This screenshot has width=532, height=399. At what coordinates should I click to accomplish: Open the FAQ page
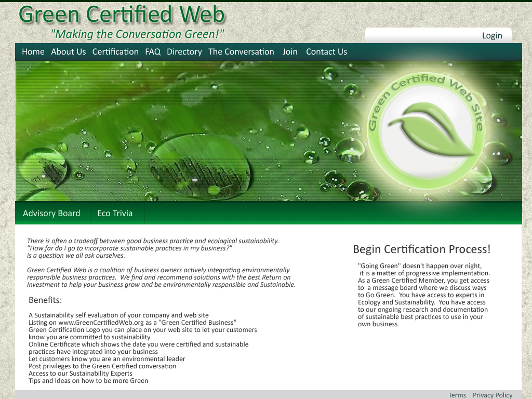pyautogui.click(x=153, y=52)
